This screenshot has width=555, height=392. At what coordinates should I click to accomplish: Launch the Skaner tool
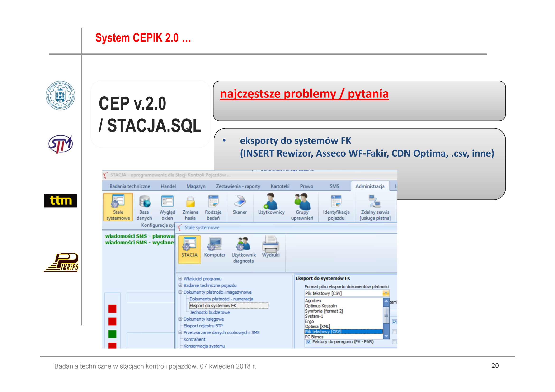coord(240,205)
